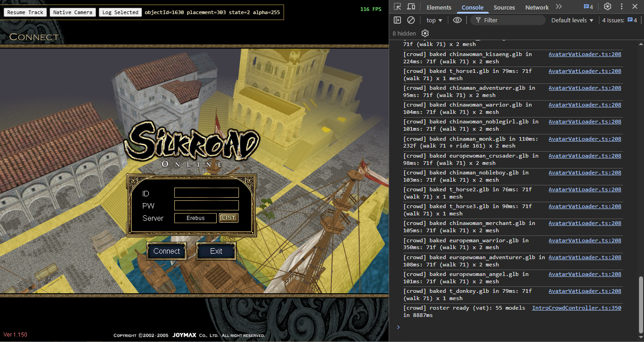The height and width of the screenshot is (342, 644).
Task: Expand more DevTools tabs chevron
Action: (559, 7)
